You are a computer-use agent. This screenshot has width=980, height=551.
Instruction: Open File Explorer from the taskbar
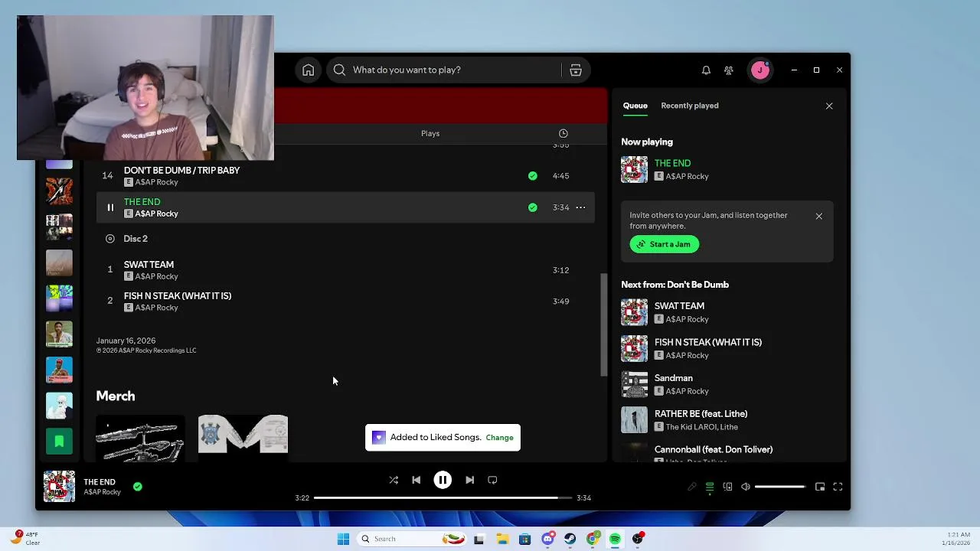click(x=502, y=539)
